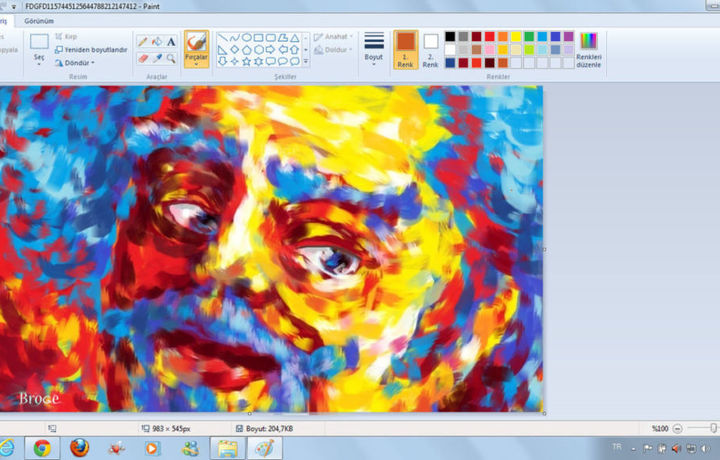Click the Fırçalar brushes tool icon

197,43
